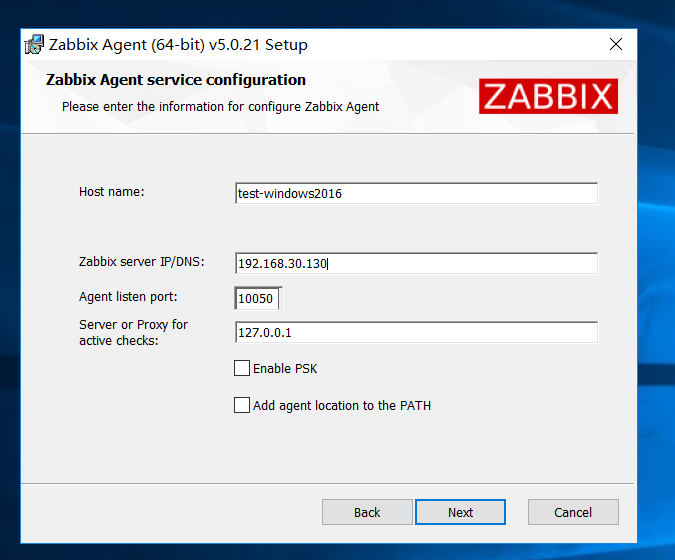Click the "Please enter the information" subtitle text

click(x=220, y=106)
